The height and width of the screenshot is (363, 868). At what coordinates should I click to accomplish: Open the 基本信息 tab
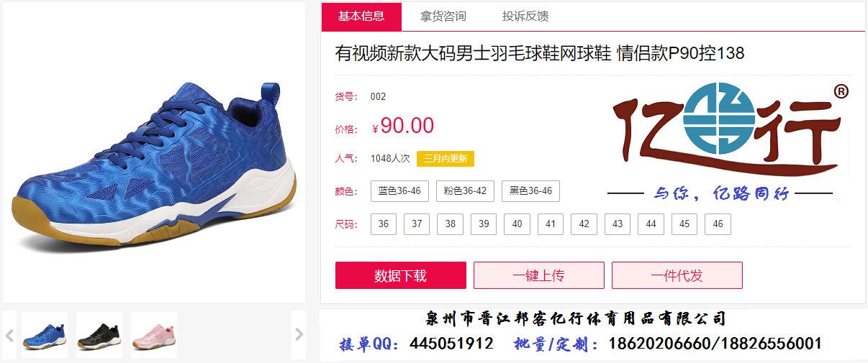361,16
